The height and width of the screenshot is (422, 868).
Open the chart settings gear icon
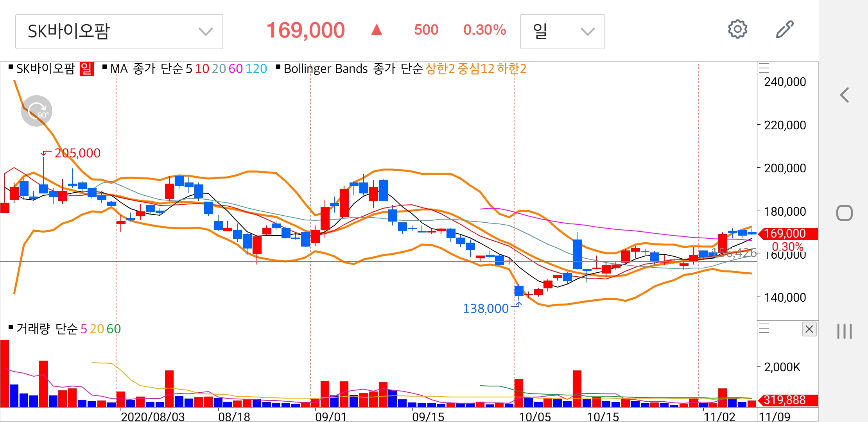pyautogui.click(x=737, y=29)
